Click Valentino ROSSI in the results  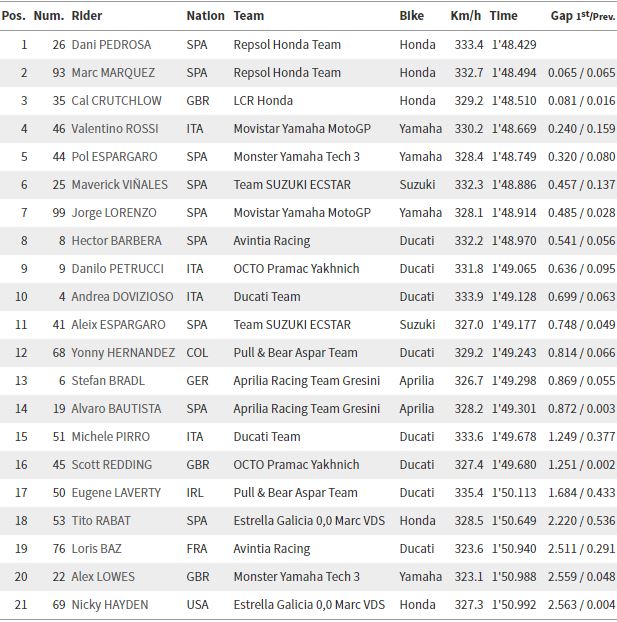pos(115,129)
